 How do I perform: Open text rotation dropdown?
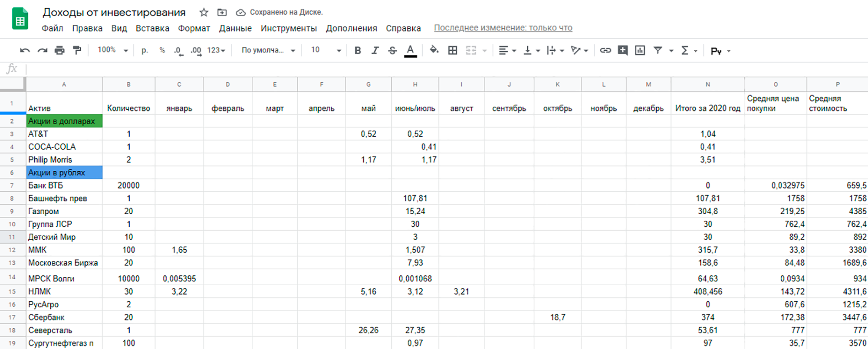click(579, 50)
